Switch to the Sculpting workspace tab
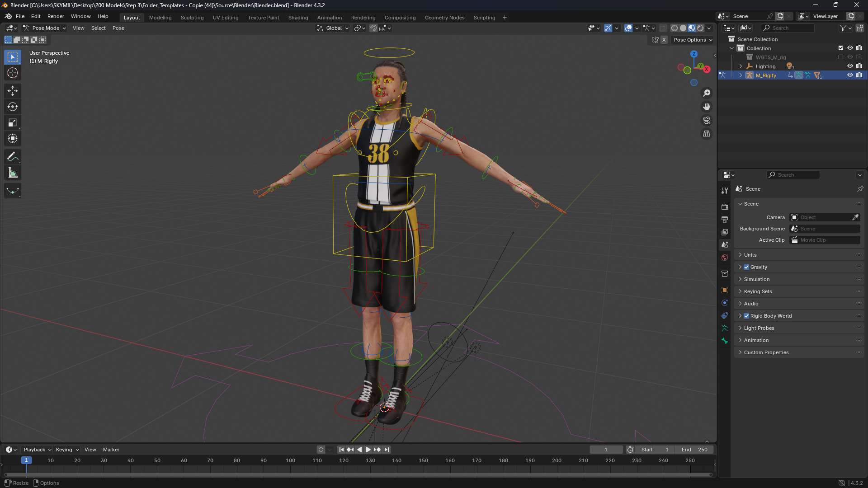This screenshot has height=488, width=868. pos(192,18)
